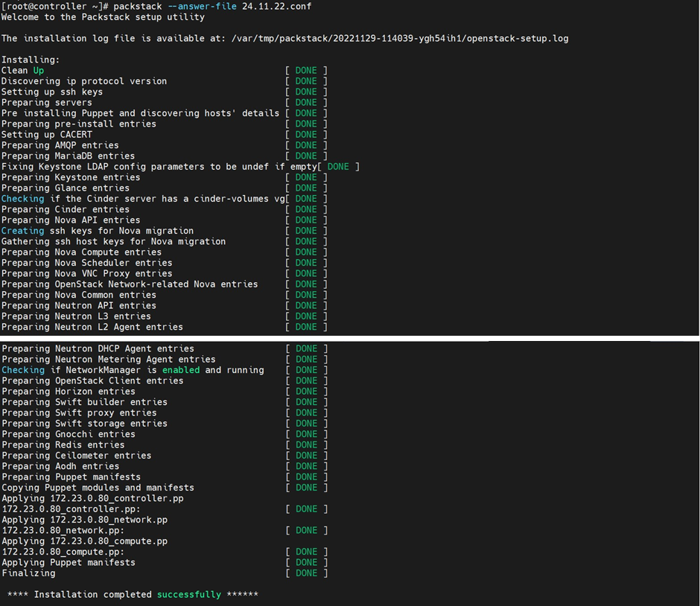Viewport: 700px width, 606px height.
Task: Select 'Preparing Cinder entries' line
Action: (66, 210)
